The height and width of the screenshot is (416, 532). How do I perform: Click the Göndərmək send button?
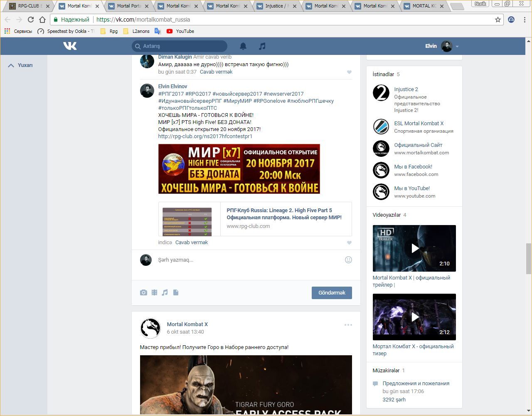pyautogui.click(x=332, y=293)
